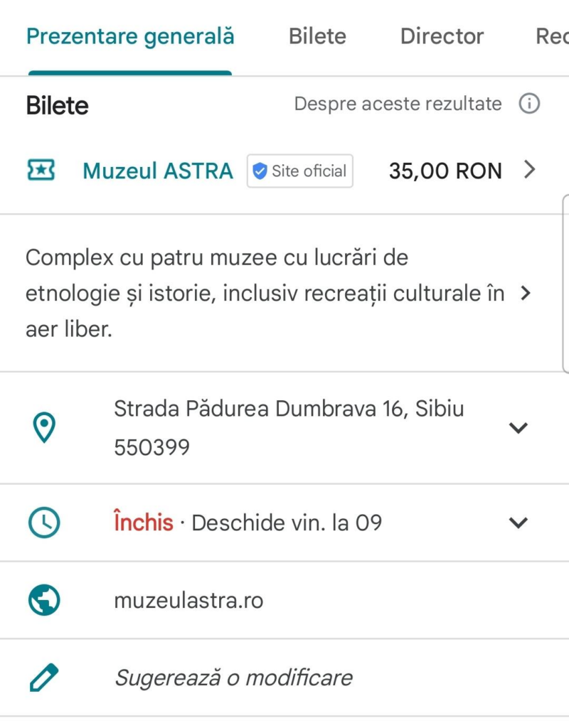Click the pencil edit icon

[44, 678]
